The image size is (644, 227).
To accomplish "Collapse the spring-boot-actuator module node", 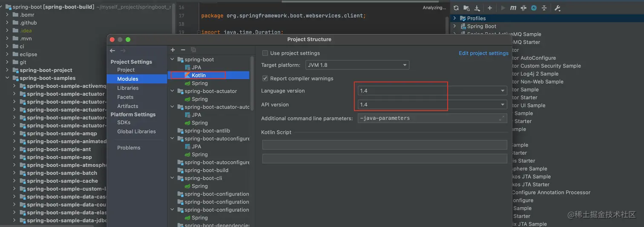I will pyautogui.click(x=172, y=91).
